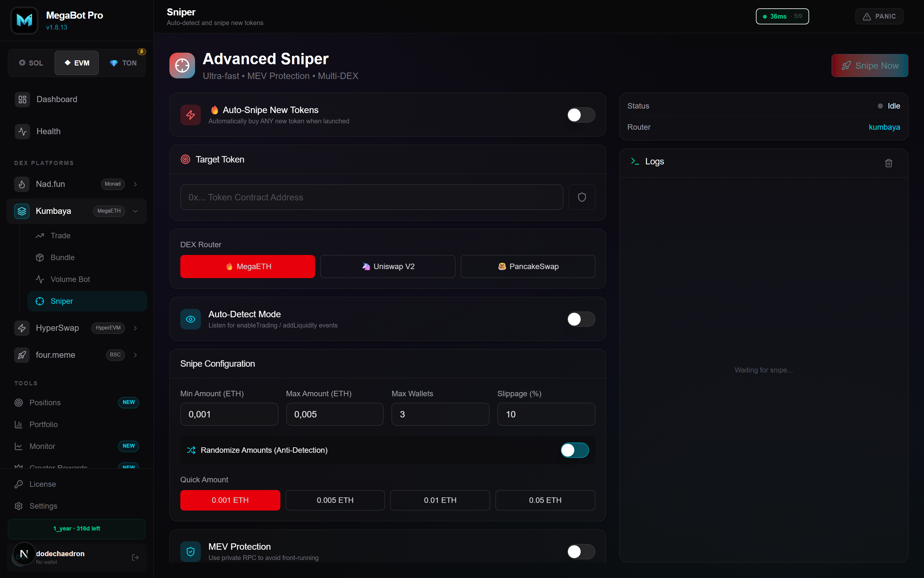Choose 0.05 ETH quick amount
The height and width of the screenshot is (578, 924).
pyautogui.click(x=545, y=500)
